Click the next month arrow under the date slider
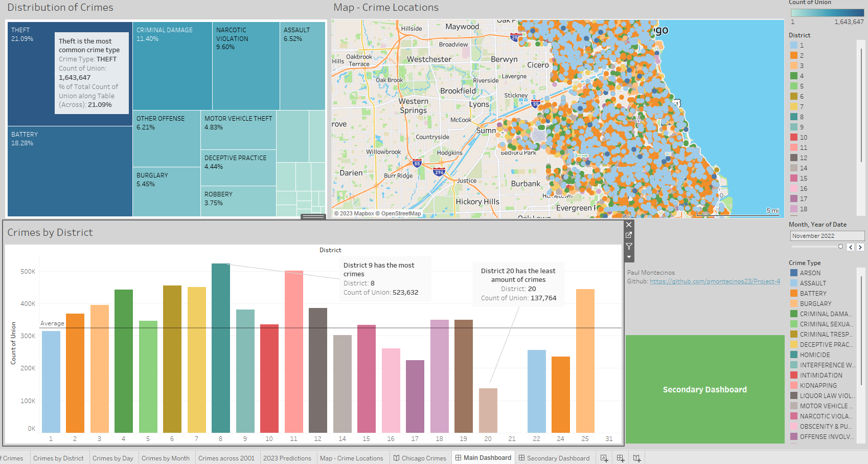868x464 pixels. [x=860, y=247]
